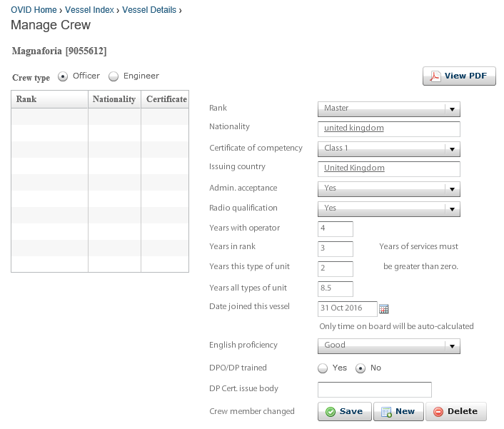This screenshot has width=504, height=429.
Task: Sort by Rank column header
Action: pyautogui.click(x=49, y=99)
